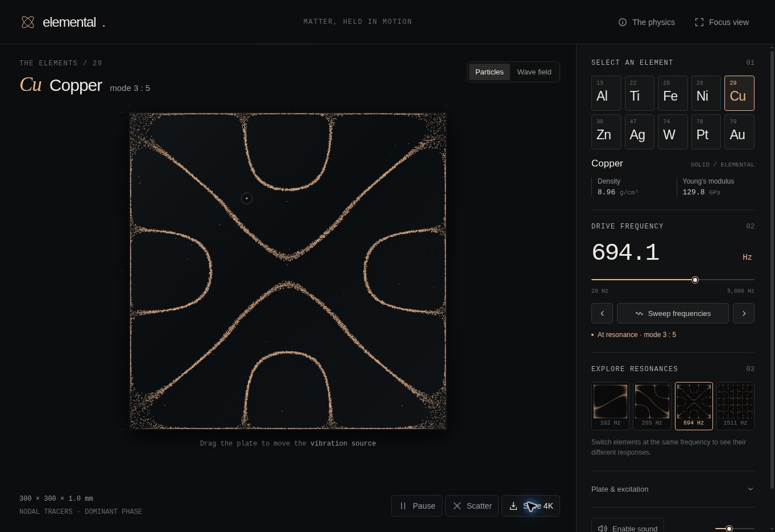Select the Copper (Cu) element tile
Viewport: 775px width, 532px height.
pos(739,93)
